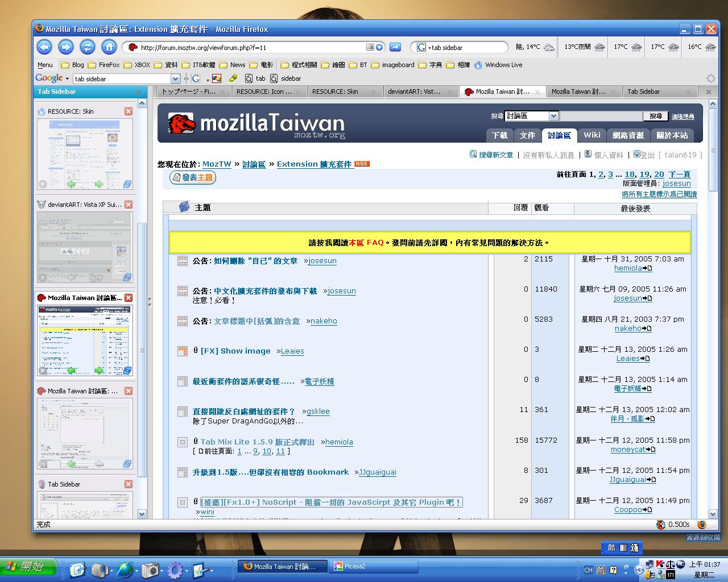The image size is (728, 582).
Task: Click the 發表主題 new topic button
Action: click(x=193, y=178)
